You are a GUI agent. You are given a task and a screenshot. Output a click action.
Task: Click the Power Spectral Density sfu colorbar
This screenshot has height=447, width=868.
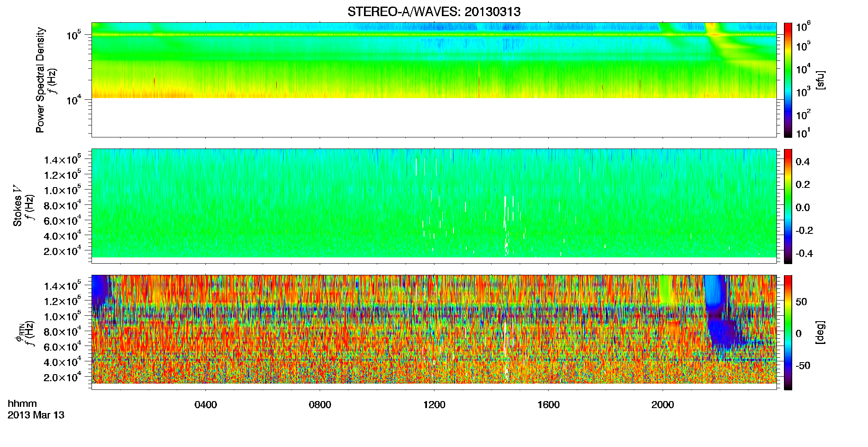[788, 80]
